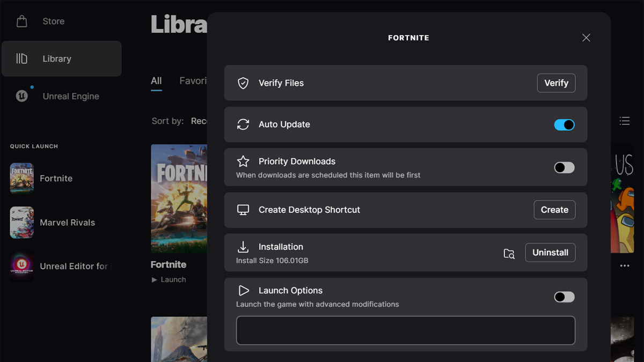Enable the Priority Downloads toggle
The image size is (644, 362).
pyautogui.click(x=564, y=168)
